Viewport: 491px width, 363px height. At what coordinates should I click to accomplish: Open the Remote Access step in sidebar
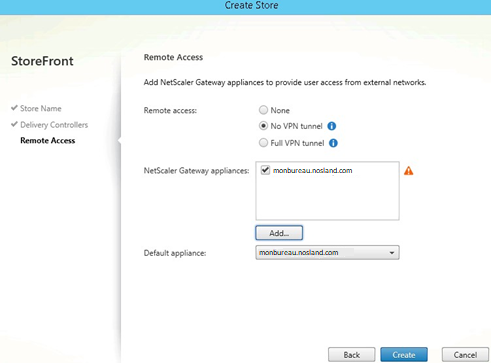click(x=48, y=140)
